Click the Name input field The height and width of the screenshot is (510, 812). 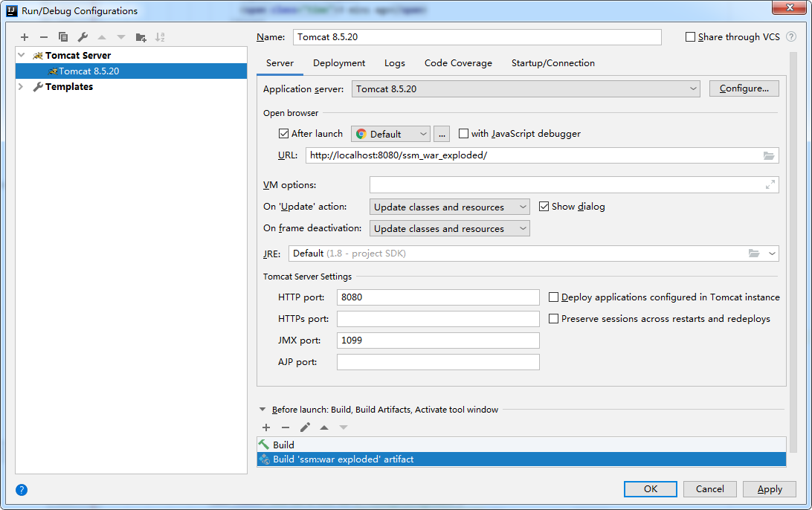(477, 37)
